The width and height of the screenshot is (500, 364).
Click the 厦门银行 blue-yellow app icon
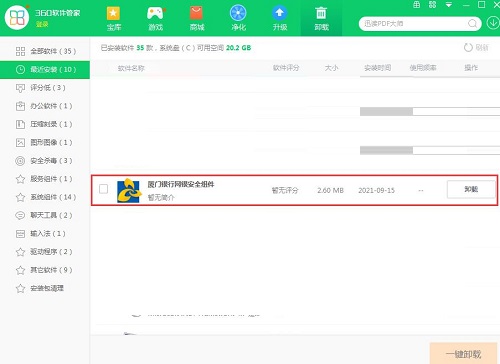coord(128,191)
